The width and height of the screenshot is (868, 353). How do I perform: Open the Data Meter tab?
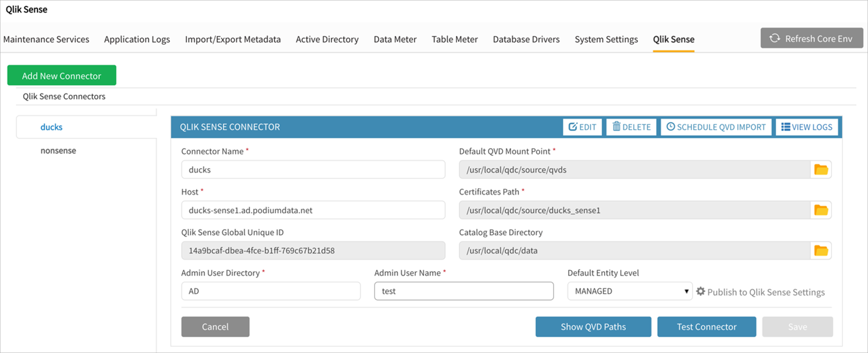tap(395, 39)
